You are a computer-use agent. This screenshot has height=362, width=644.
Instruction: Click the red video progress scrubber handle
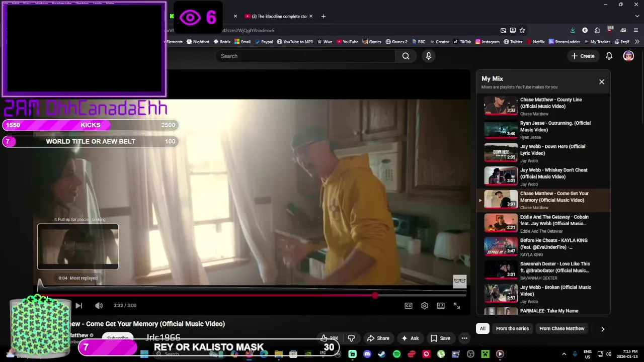[x=375, y=296]
